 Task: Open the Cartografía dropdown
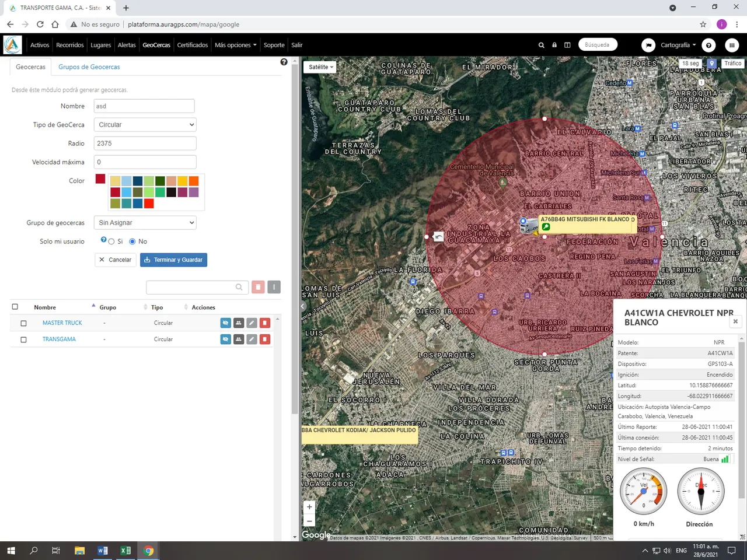[x=678, y=45]
